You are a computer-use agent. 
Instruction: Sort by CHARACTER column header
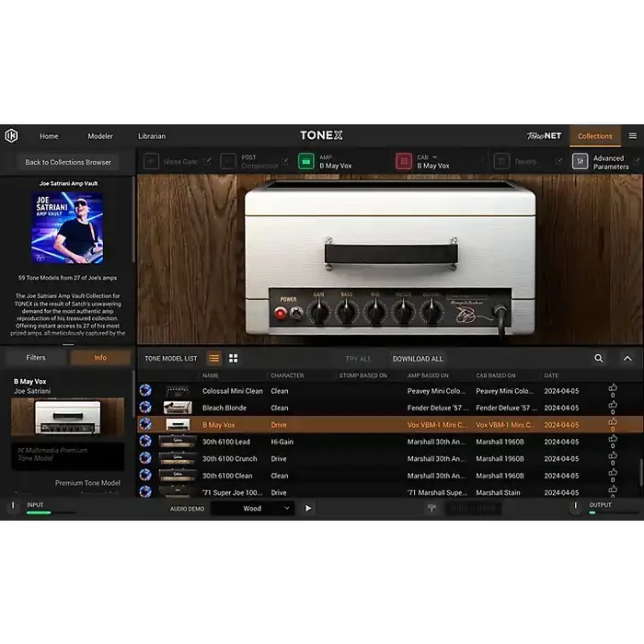tap(287, 375)
